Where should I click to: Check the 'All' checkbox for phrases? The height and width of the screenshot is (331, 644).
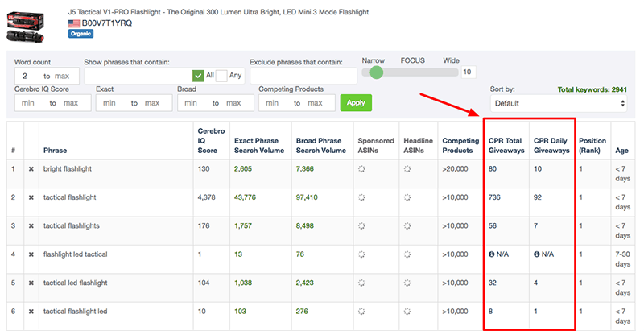pos(198,75)
